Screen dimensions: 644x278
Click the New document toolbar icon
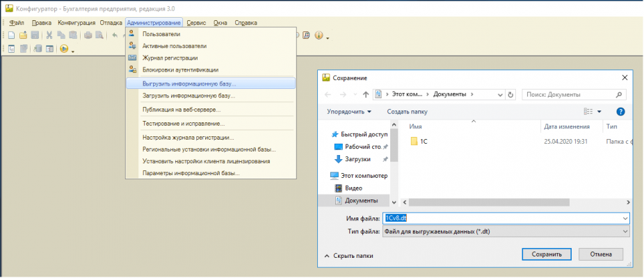(12, 35)
